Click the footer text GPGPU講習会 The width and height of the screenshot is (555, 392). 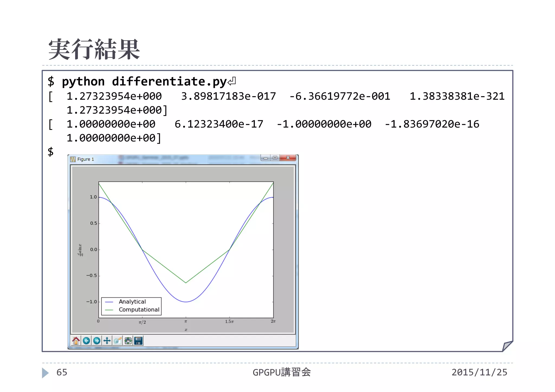tap(282, 373)
